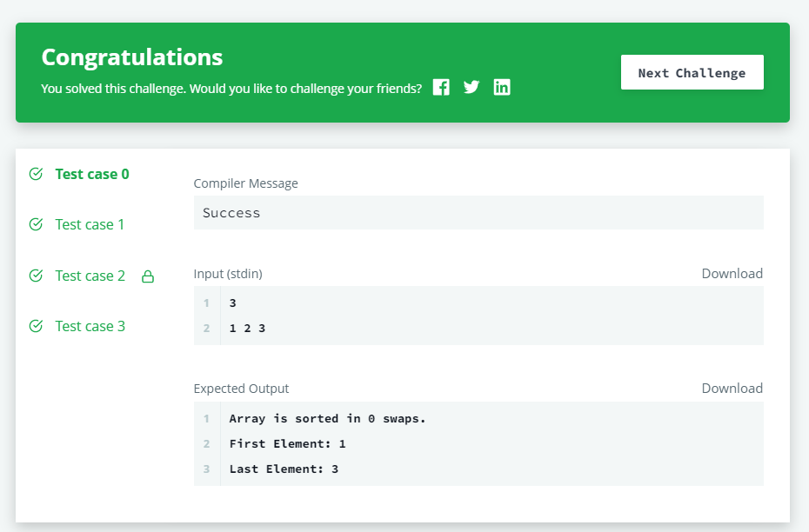Click the checkmark icon for Test case 1

(36, 224)
